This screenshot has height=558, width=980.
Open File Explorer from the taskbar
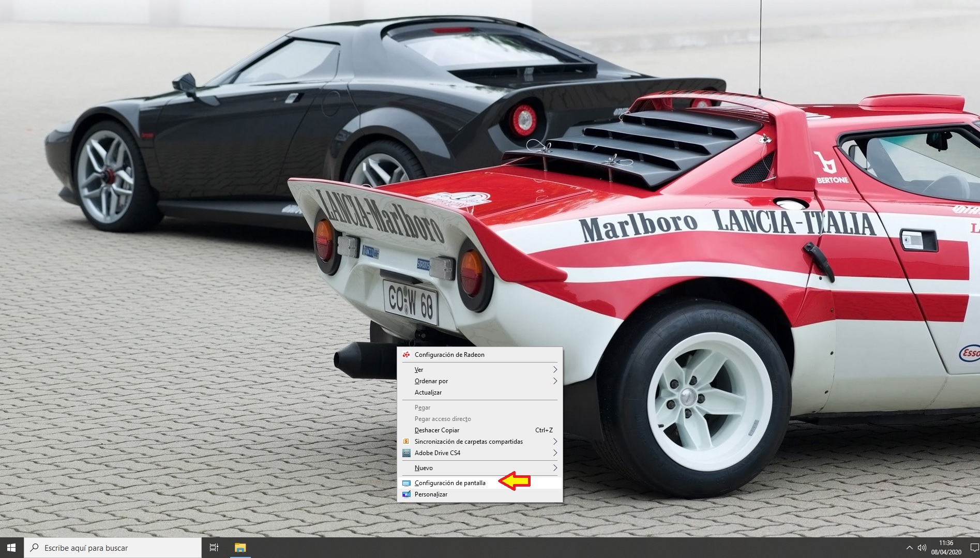click(x=240, y=548)
